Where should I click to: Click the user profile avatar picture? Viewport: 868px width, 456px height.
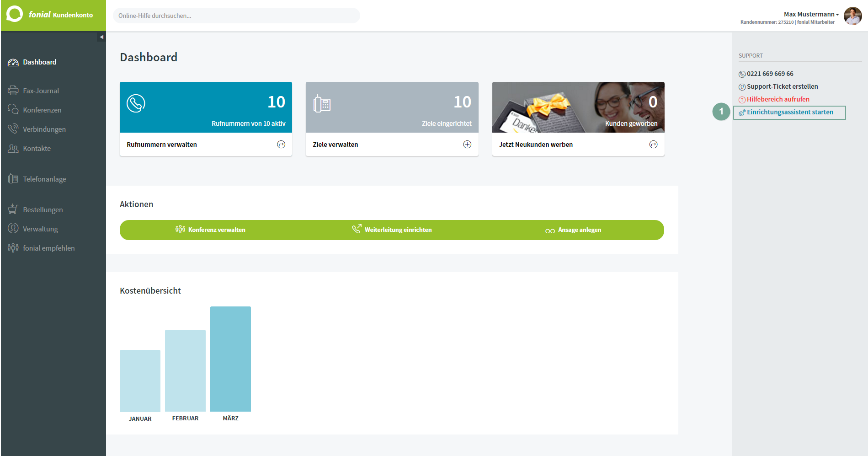tap(853, 16)
